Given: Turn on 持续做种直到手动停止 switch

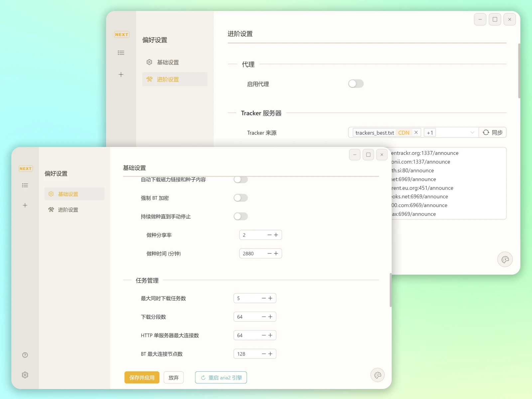Looking at the screenshot, I should [241, 216].
